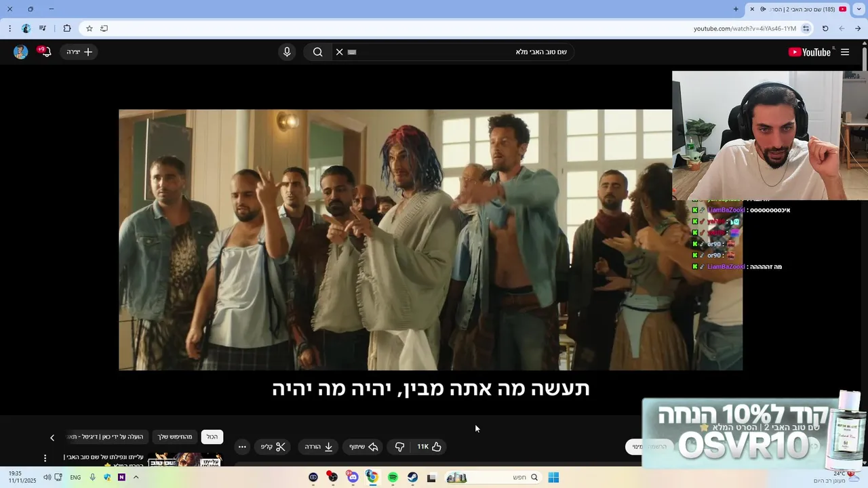Dislike the video with thumbs down
This screenshot has width=868, height=488.
click(399, 447)
